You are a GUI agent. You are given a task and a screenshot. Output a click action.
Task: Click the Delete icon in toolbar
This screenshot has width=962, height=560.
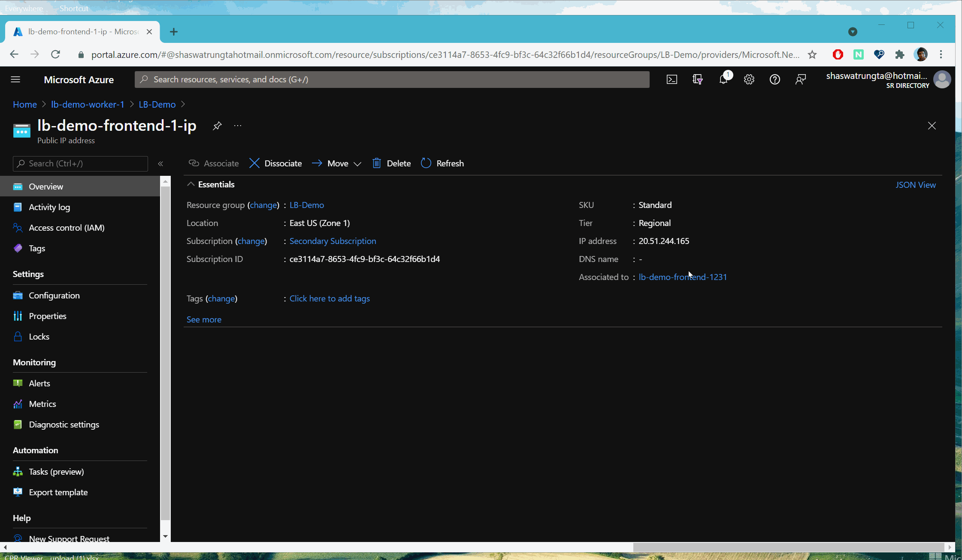point(377,163)
